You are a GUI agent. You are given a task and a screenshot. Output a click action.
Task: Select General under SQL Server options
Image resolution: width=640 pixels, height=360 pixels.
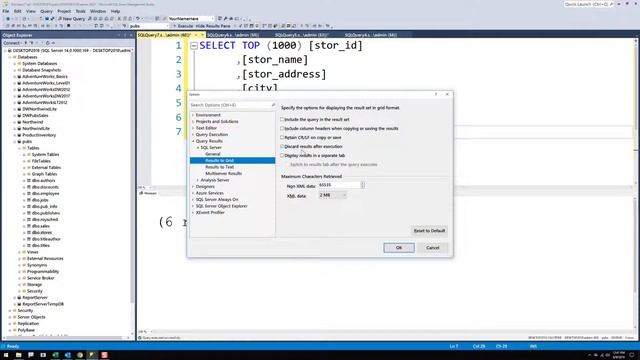point(213,154)
